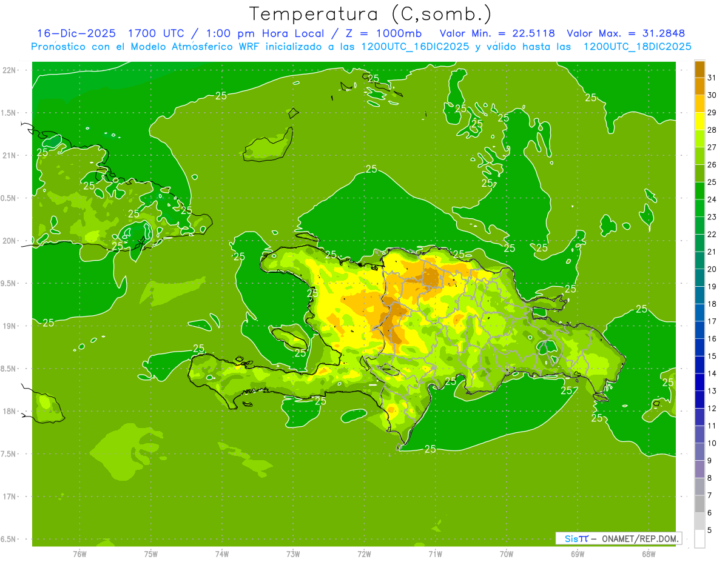
Task: Click the '74W' longitude axis label
Action: (222, 554)
